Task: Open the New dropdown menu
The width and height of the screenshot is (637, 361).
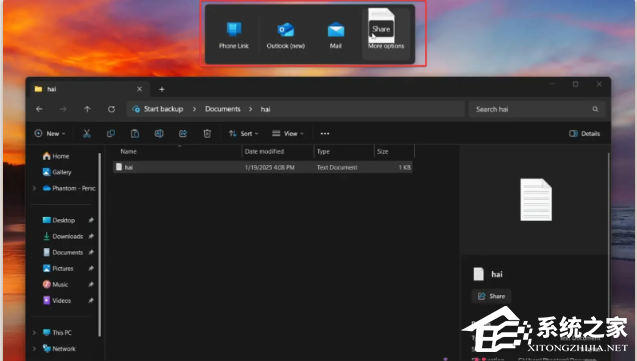Action: click(x=50, y=134)
